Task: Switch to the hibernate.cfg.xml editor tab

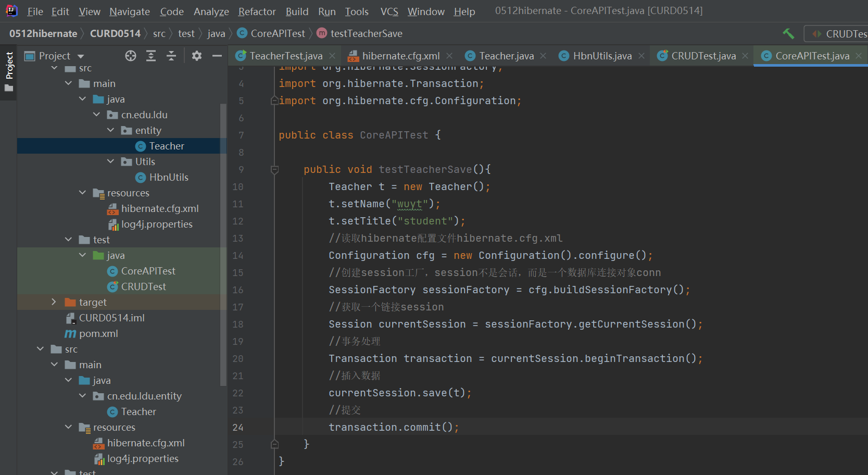Action: (401, 56)
